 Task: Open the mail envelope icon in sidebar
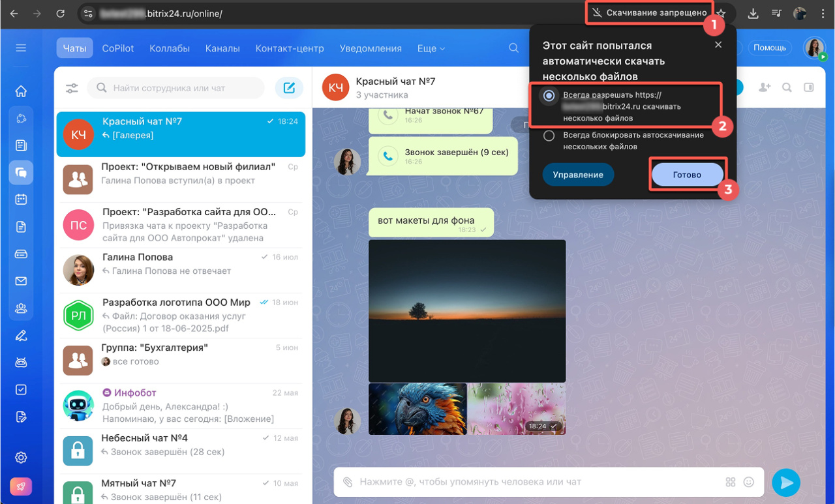(21, 281)
